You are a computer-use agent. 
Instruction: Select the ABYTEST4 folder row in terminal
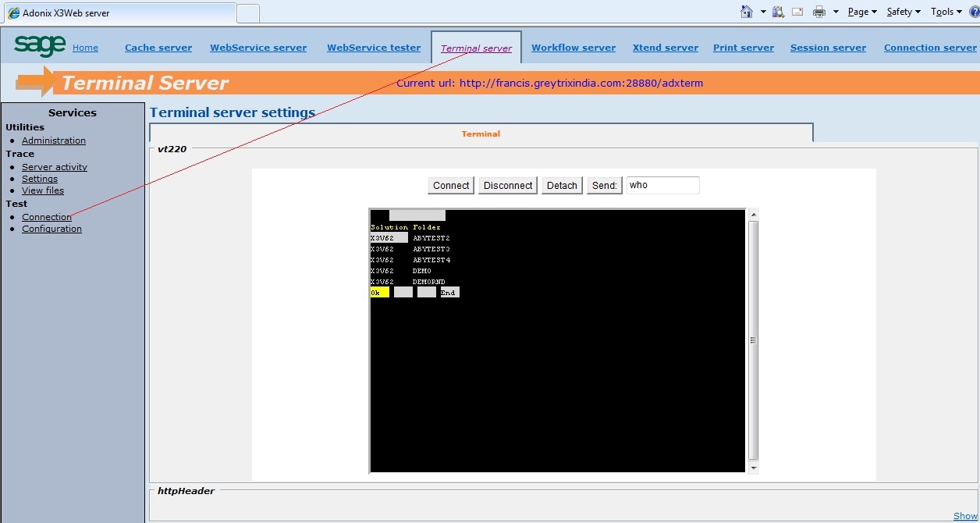[x=410, y=260]
